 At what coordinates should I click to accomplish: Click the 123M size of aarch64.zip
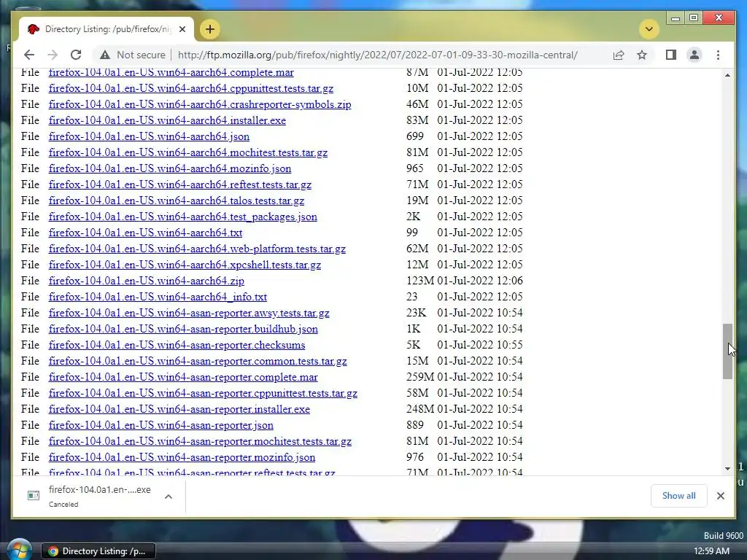click(420, 281)
